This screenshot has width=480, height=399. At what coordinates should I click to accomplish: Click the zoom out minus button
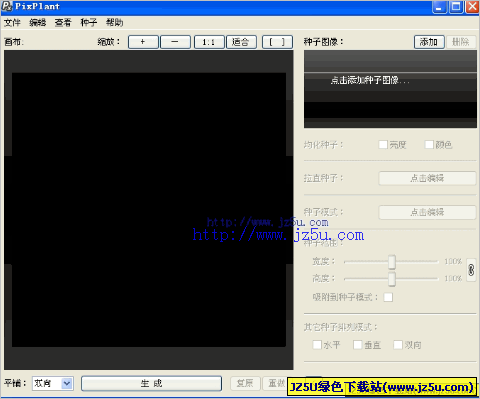click(175, 42)
